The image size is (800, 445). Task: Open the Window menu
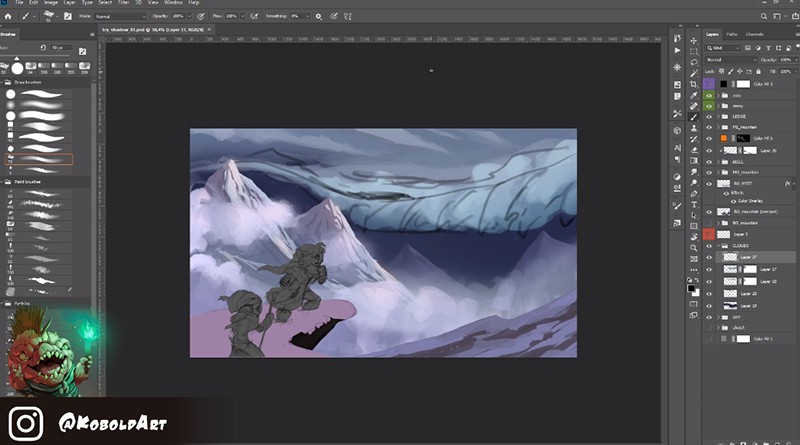click(173, 3)
